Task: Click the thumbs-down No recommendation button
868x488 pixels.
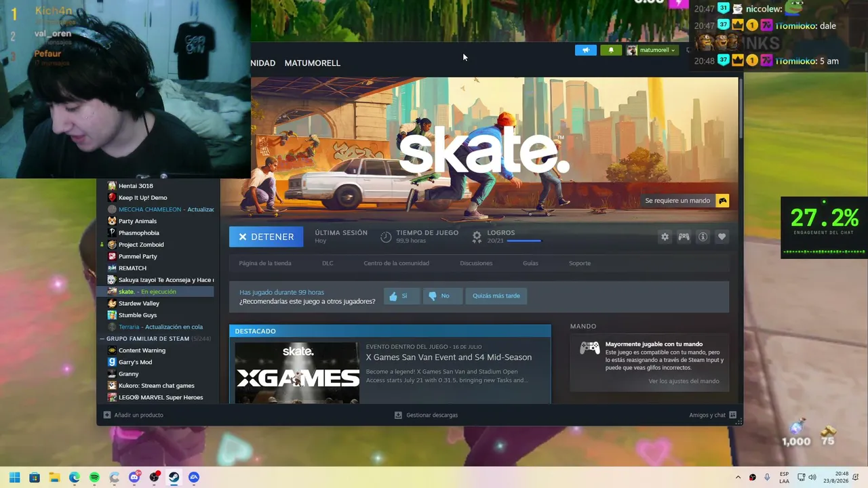Action: point(442,296)
